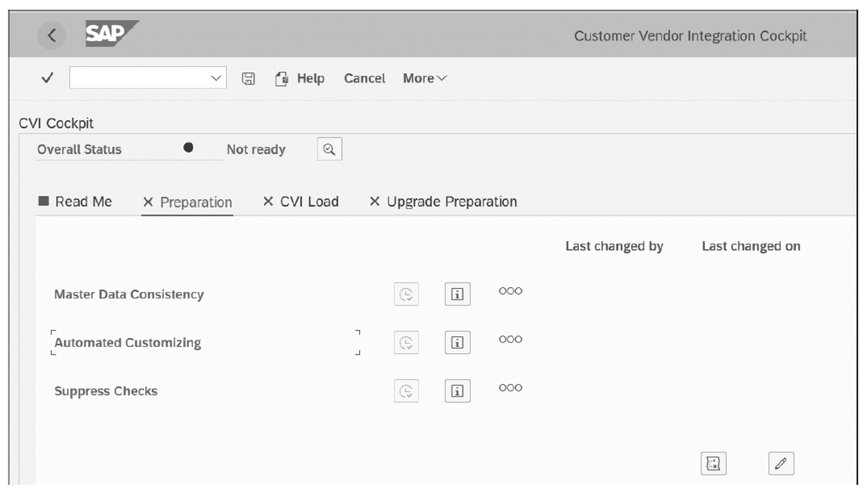Click the status lights for Master Data Consistency
This screenshot has width=868, height=497.
(x=510, y=291)
